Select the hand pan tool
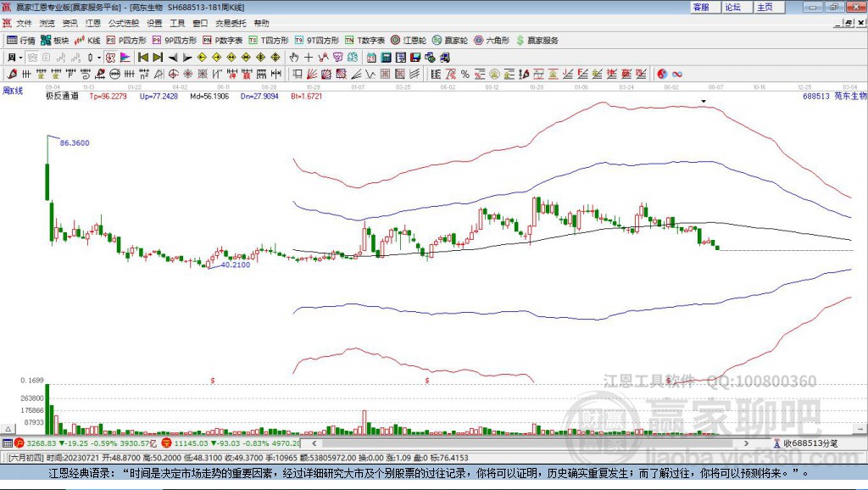The image size is (868, 490). (x=293, y=58)
